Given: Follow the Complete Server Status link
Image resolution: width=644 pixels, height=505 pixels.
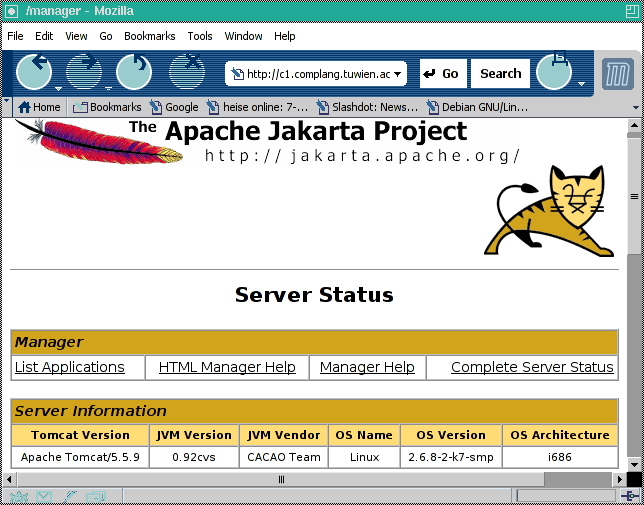Looking at the screenshot, I should click(x=532, y=367).
